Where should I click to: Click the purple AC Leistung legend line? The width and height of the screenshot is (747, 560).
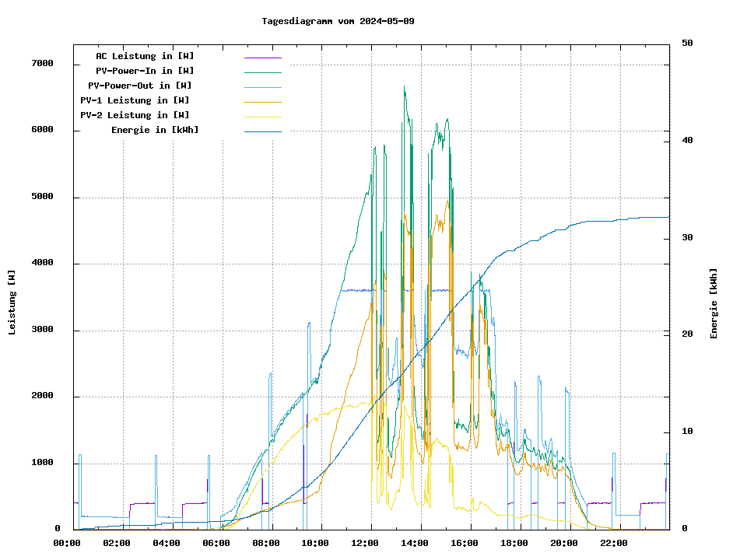[262, 58]
